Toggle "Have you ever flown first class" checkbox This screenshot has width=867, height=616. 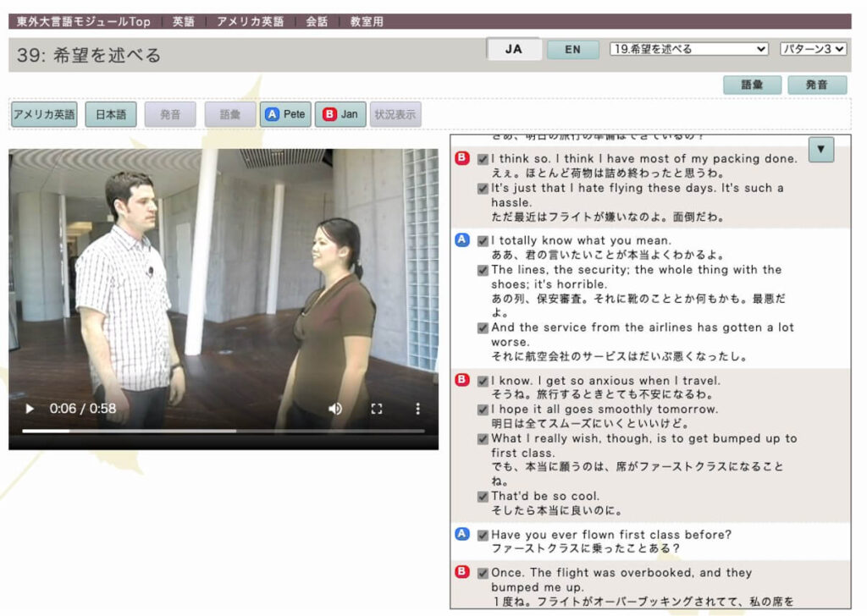(483, 535)
